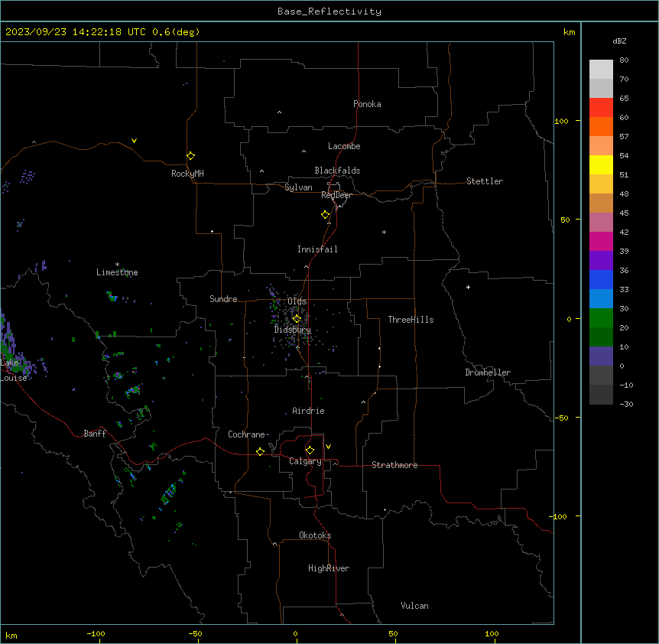Click the -30 value on the dBZ scale

click(x=626, y=404)
